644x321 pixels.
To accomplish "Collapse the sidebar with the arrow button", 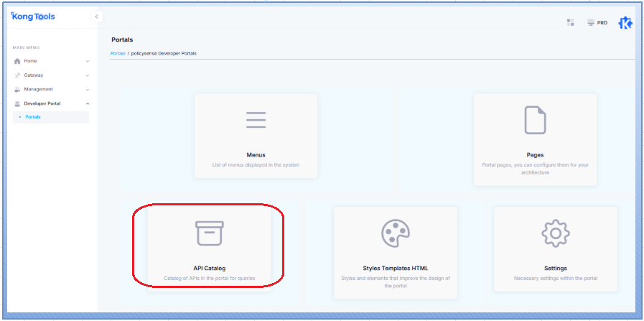I will 98,17.
